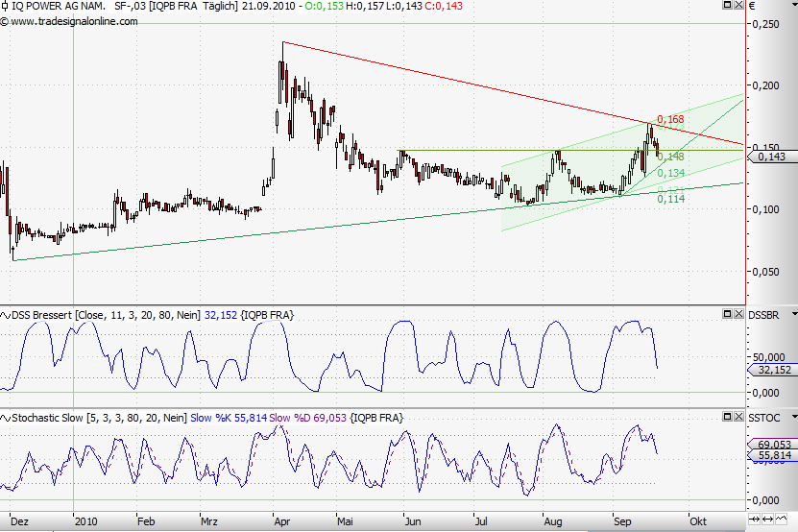
Task: Click the DSSBR pane label
Action: click(763, 315)
